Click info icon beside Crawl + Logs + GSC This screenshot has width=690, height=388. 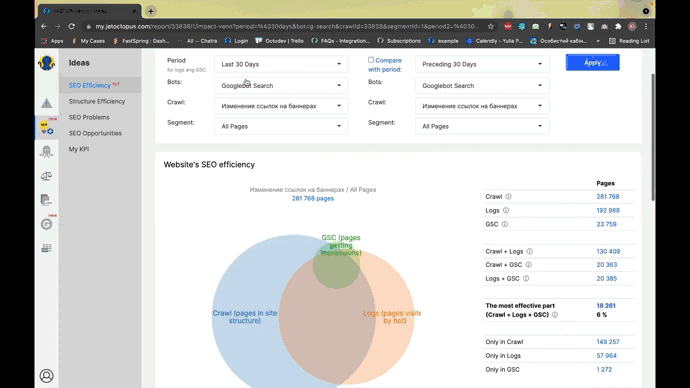pyautogui.click(x=555, y=315)
